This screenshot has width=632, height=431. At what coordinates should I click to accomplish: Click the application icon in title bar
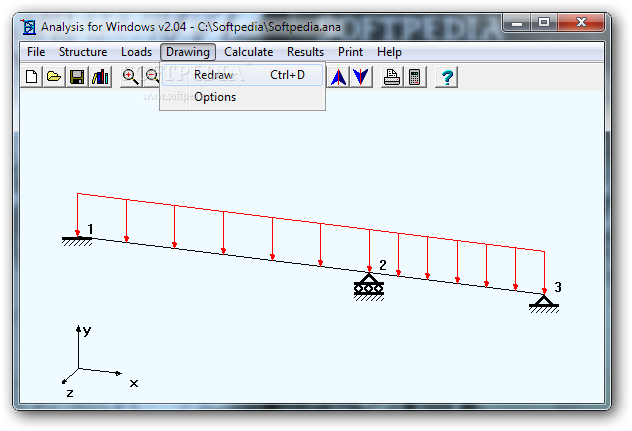coord(28,27)
